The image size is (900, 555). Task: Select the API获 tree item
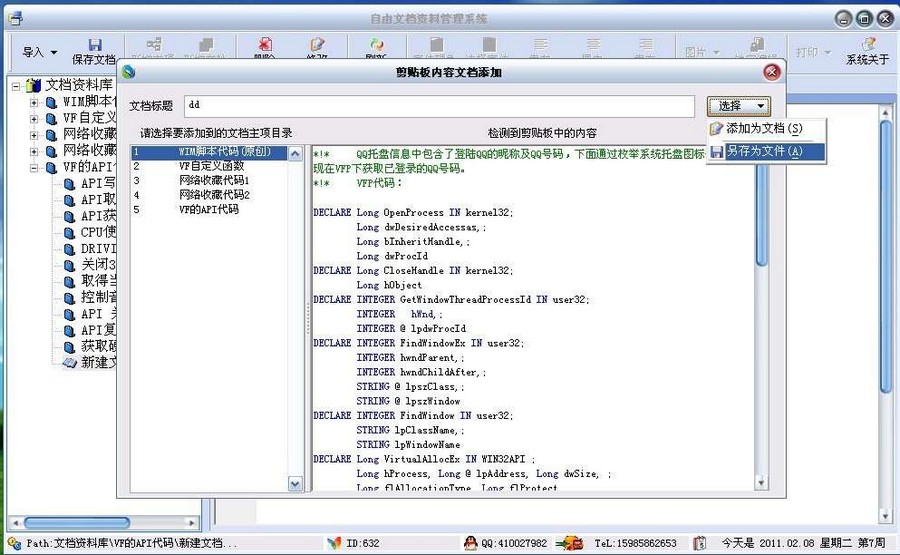pos(98,216)
